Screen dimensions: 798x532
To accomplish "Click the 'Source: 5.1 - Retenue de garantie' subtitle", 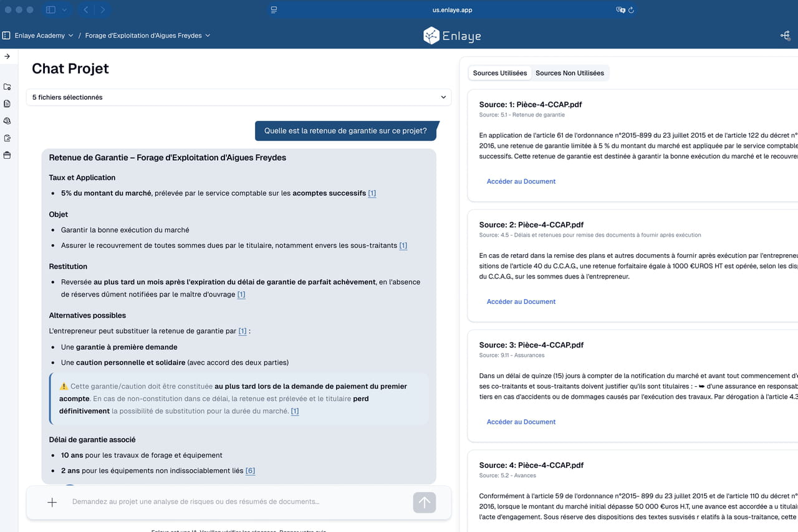I will [x=522, y=115].
